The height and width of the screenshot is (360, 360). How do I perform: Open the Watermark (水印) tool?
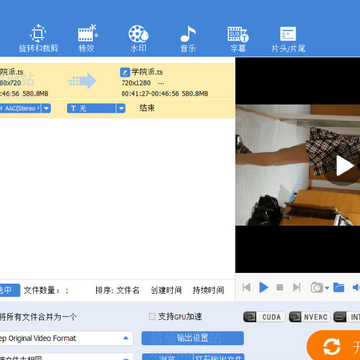(x=138, y=38)
